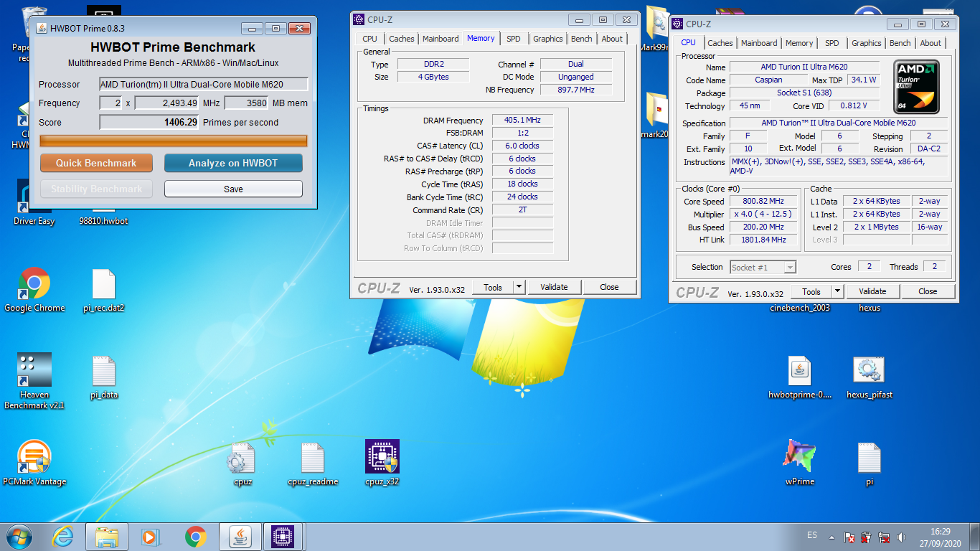Image resolution: width=980 pixels, height=551 pixels.
Task: Open the pi text file icon
Action: pos(869,464)
